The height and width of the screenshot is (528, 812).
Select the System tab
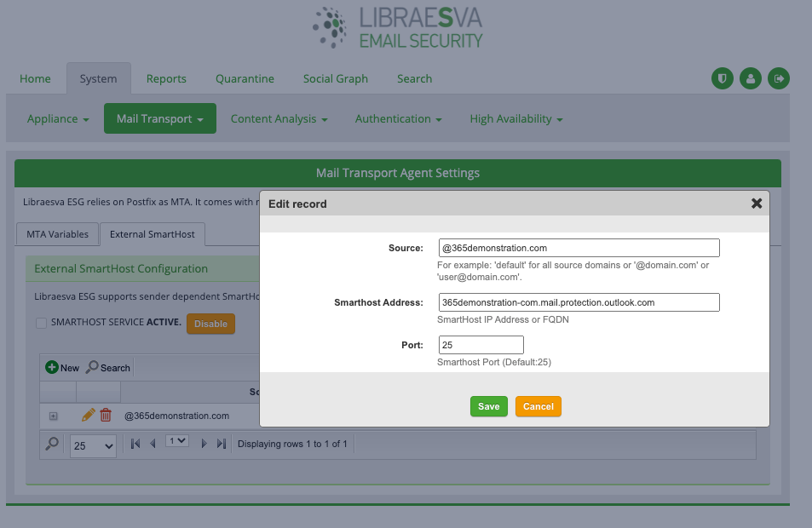(x=98, y=78)
